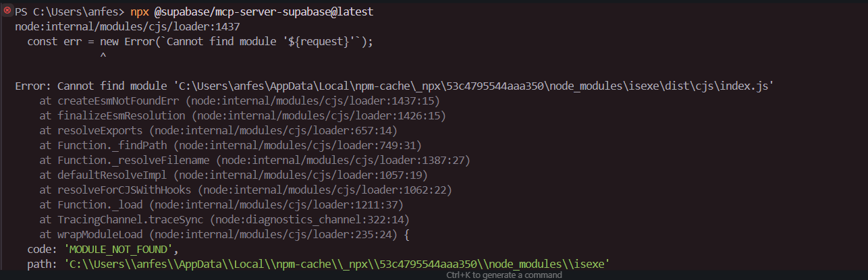
Task: Click the Ctrl+K to generate a command hint
Action: (x=504, y=275)
